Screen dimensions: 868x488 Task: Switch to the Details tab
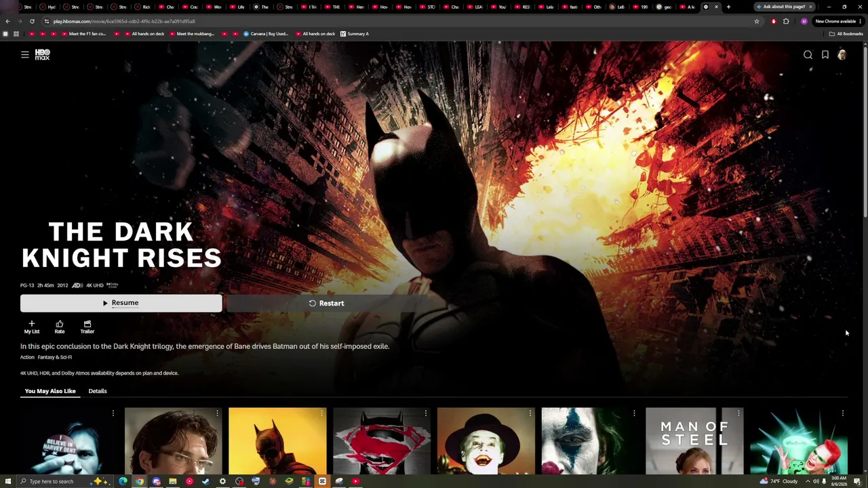(x=98, y=391)
